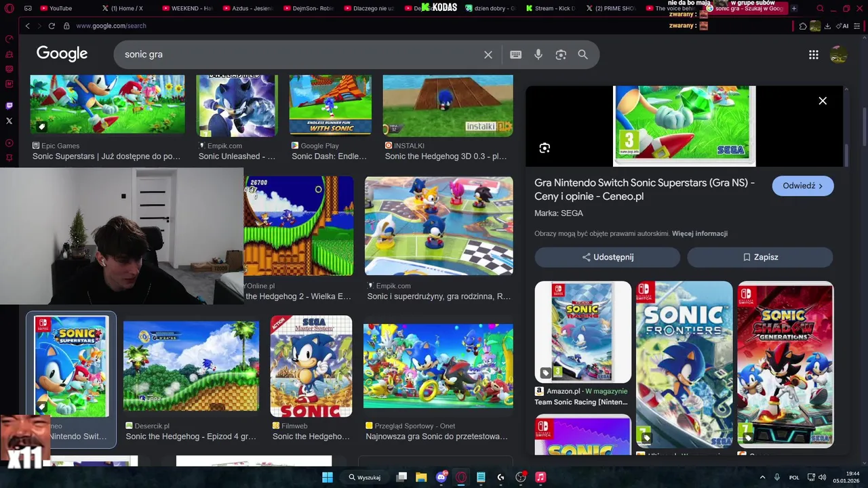
Task: Open Twitch in the Opera sidebar
Action: 9,106
